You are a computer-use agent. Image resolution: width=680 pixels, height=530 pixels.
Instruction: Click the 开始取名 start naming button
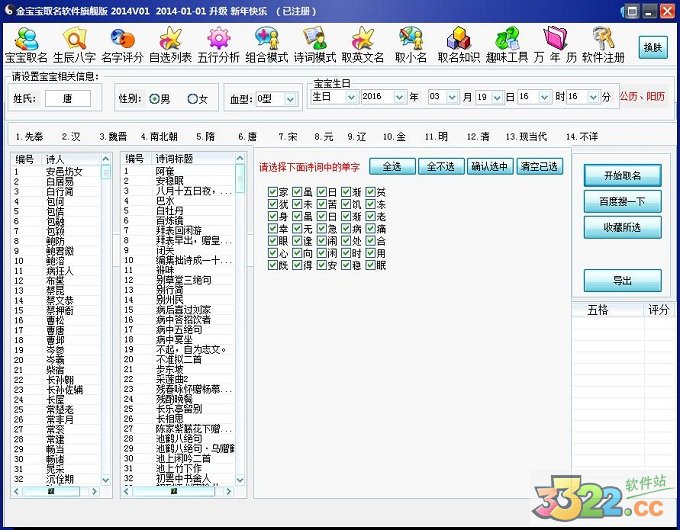tap(622, 175)
